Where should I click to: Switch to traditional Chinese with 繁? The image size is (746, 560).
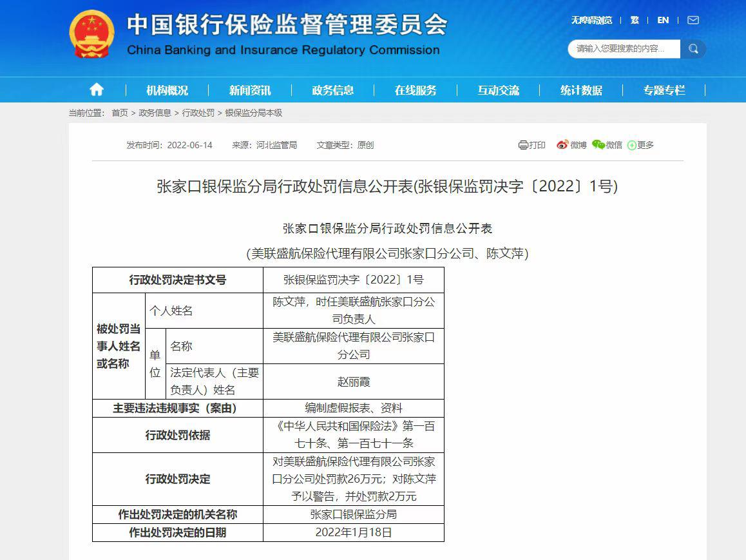click(635, 20)
